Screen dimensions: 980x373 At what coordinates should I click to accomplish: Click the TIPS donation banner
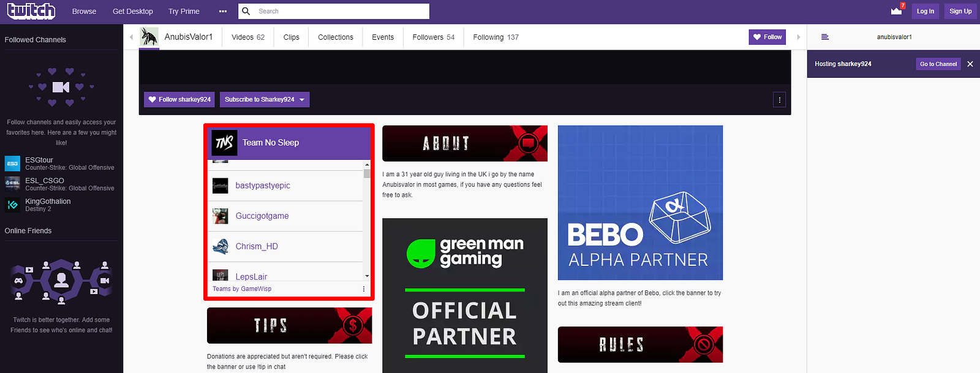[290, 325]
